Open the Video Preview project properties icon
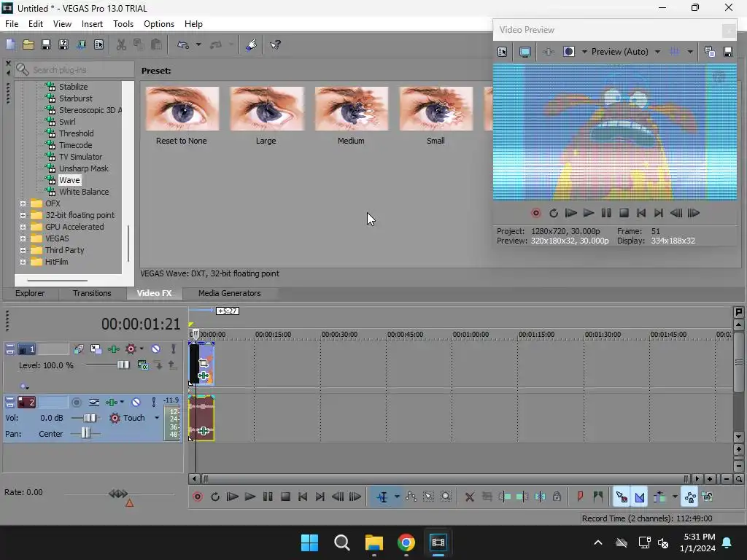The height and width of the screenshot is (560, 747). 502,52
